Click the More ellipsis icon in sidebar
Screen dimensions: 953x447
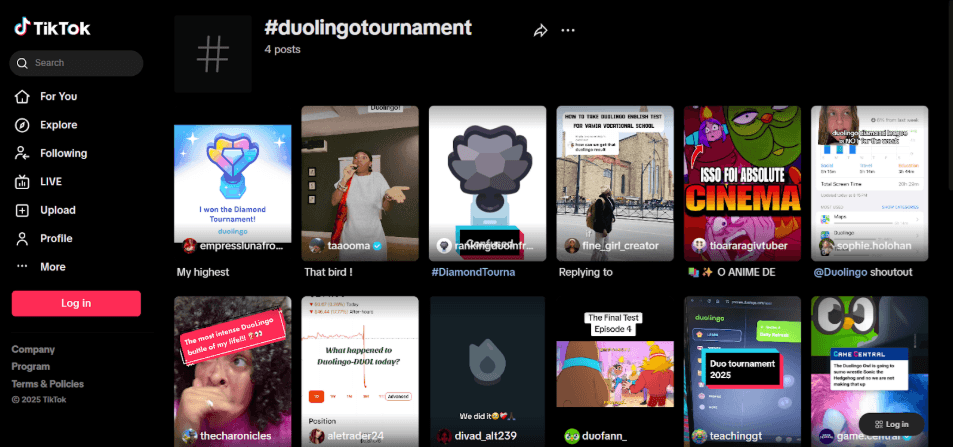point(22,266)
